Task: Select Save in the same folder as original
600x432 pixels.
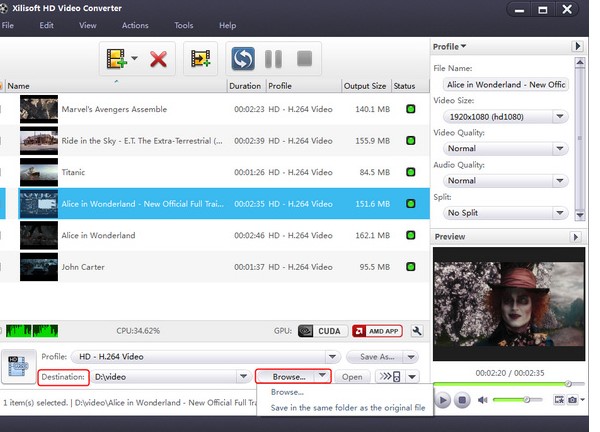Action: coord(348,408)
